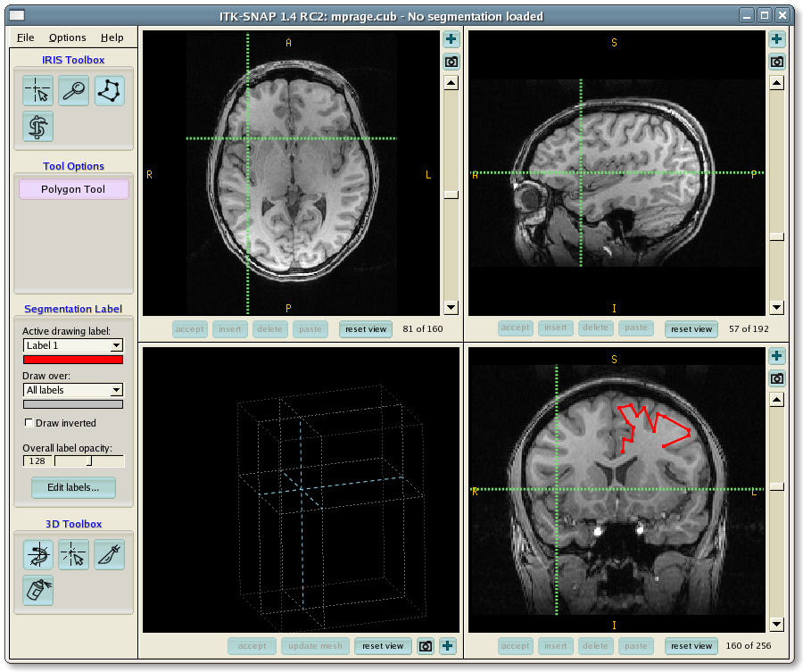803x672 pixels.
Task: Launch the Snake segmentation tool
Action: [38, 126]
